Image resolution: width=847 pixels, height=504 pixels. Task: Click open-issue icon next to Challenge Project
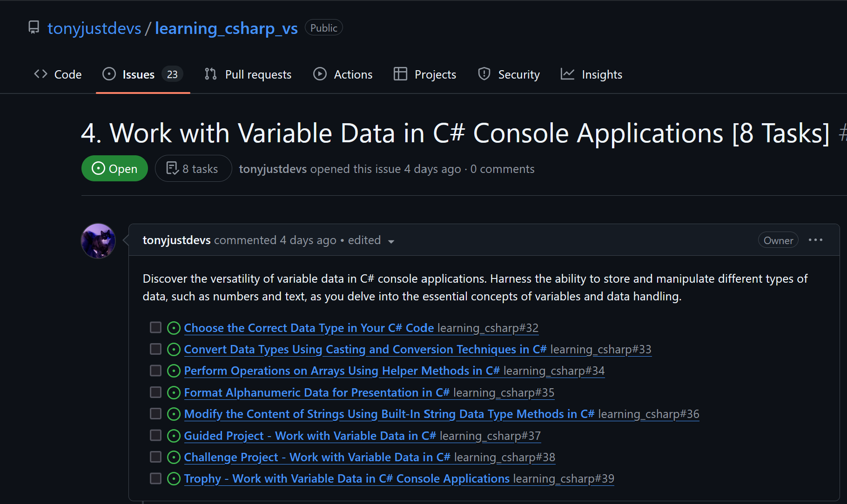point(174,457)
